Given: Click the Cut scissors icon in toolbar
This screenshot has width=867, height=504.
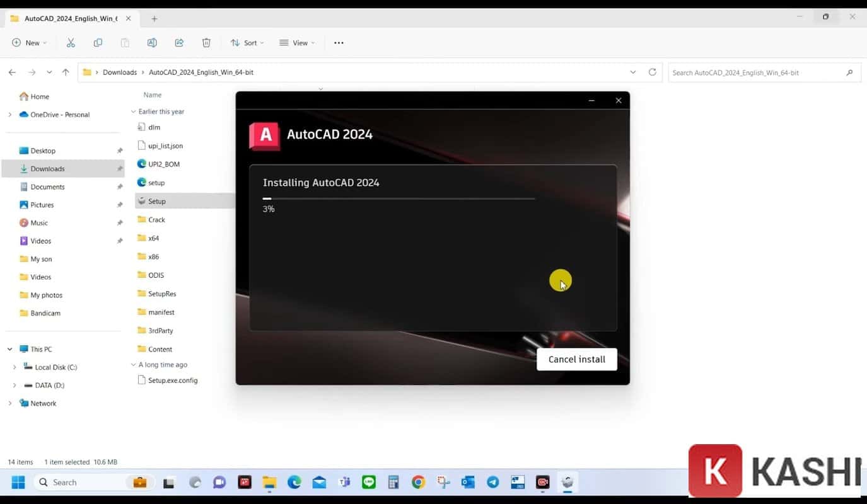Looking at the screenshot, I should 71,43.
